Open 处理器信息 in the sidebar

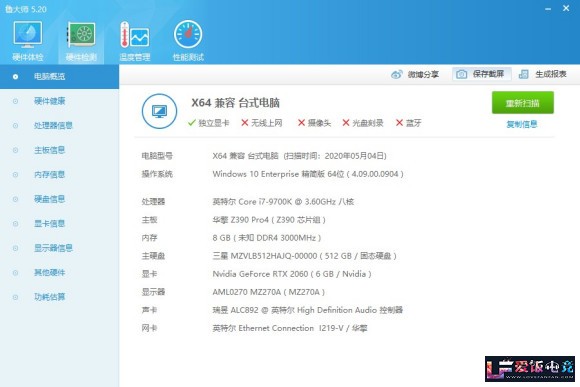point(59,125)
